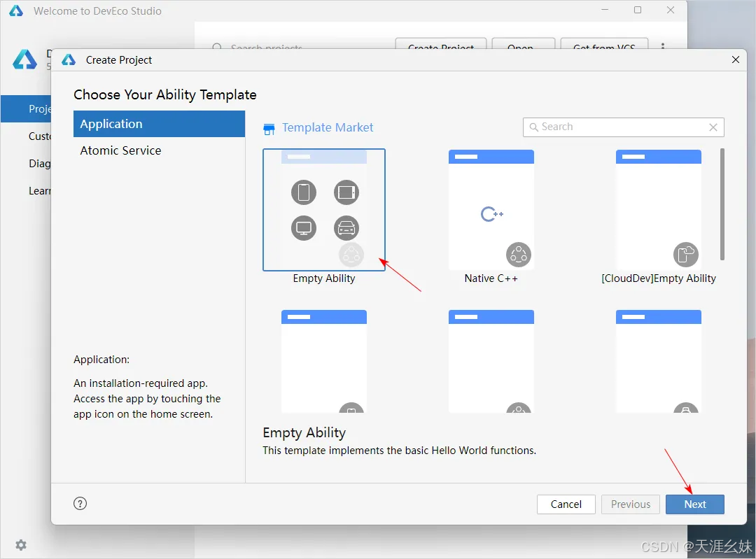756x559 pixels.
Task: Select Projects tab in Welcome window sidebar
Action: (x=26, y=109)
